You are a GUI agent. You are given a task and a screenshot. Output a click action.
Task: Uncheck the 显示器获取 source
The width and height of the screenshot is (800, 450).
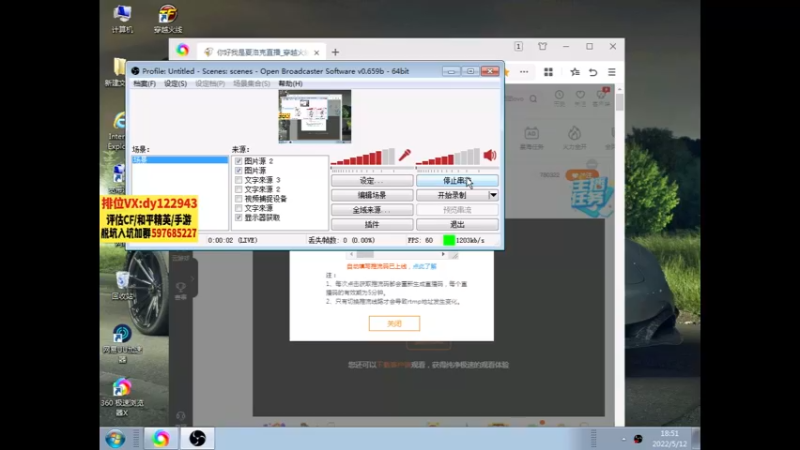(x=238, y=217)
